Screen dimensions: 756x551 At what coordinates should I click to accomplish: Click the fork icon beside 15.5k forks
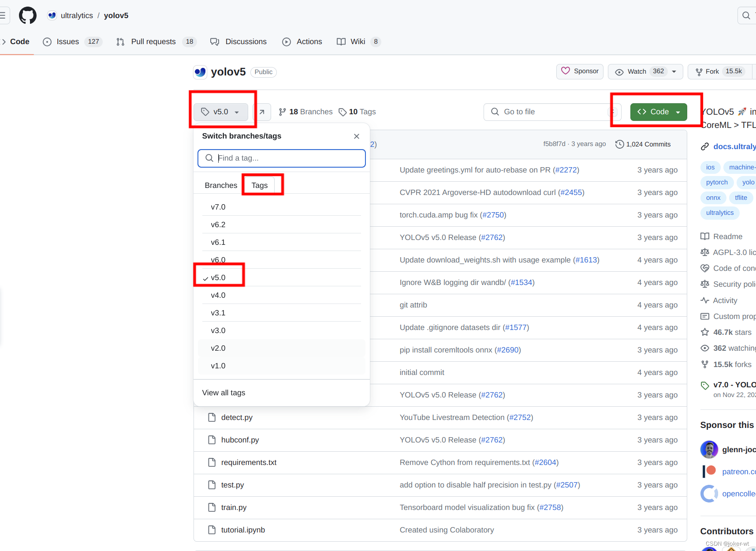[x=705, y=364]
